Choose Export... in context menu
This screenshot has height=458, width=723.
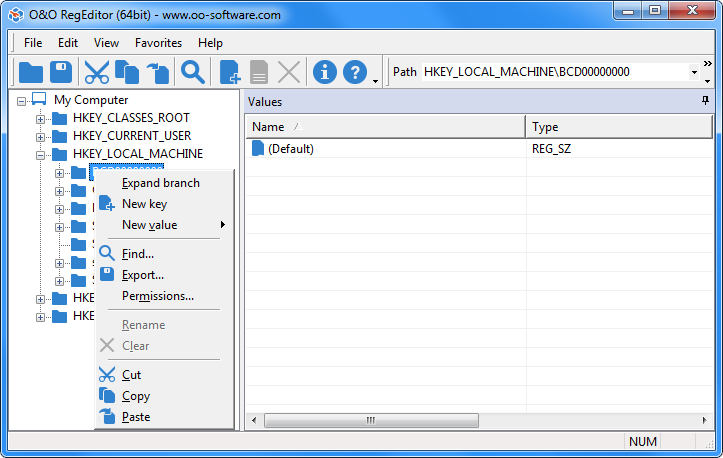(164, 275)
